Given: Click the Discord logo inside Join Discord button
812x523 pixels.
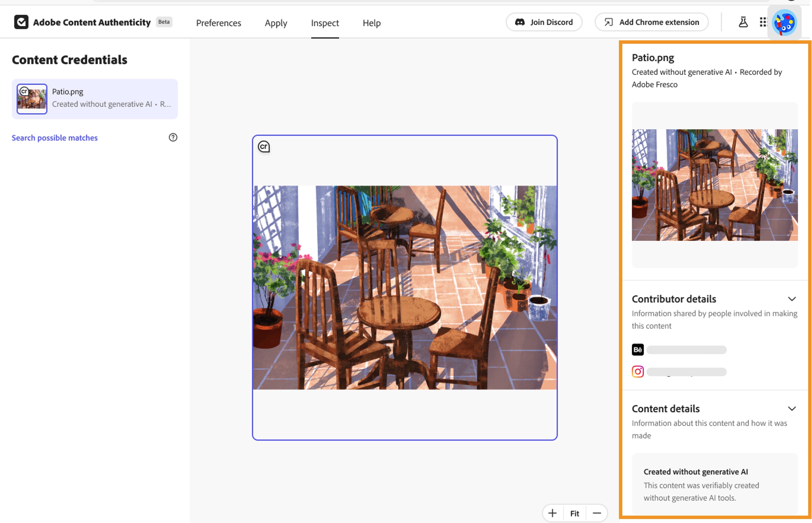Looking at the screenshot, I should point(520,22).
